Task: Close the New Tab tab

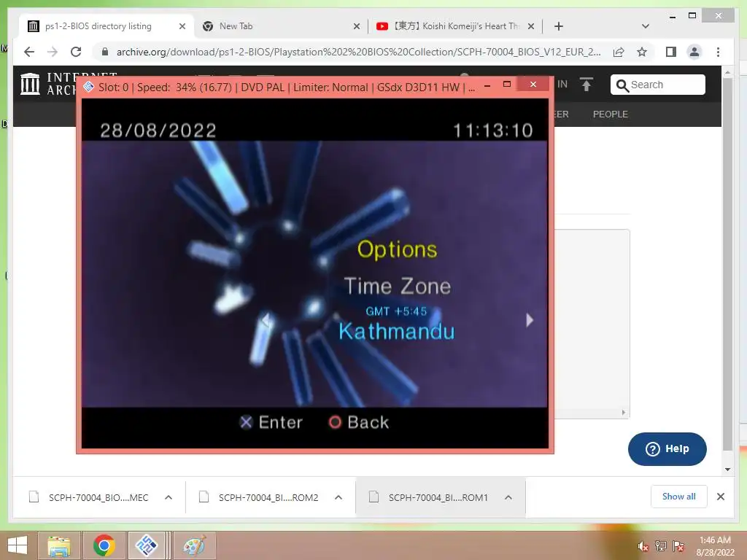Action: pyautogui.click(x=356, y=26)
